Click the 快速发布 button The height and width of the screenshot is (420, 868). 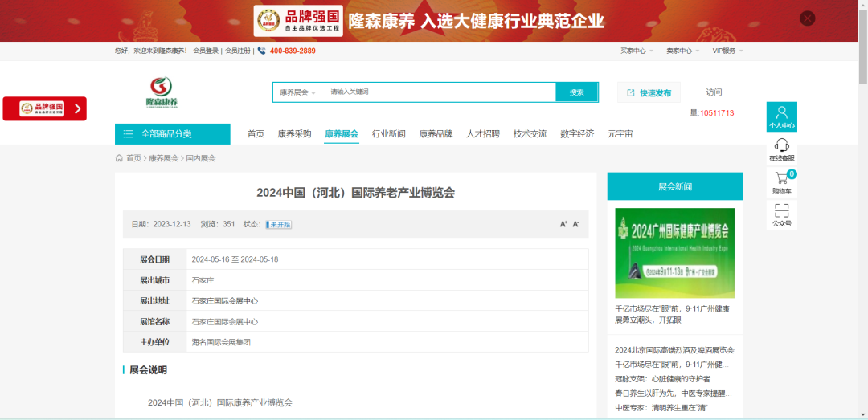pyautogui.click(x=649, y=92)
